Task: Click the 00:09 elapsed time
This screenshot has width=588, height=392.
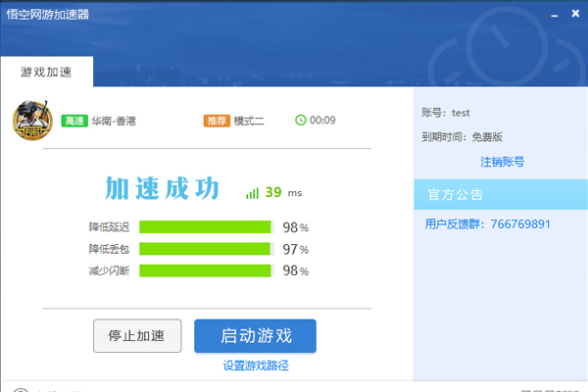Action: (322, 120)
